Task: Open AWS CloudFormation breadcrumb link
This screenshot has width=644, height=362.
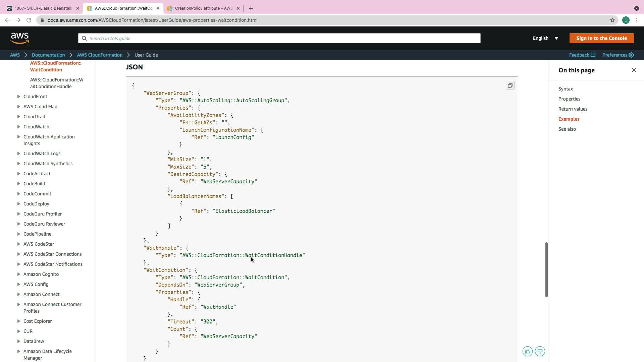Action: (x=100, y=55)
